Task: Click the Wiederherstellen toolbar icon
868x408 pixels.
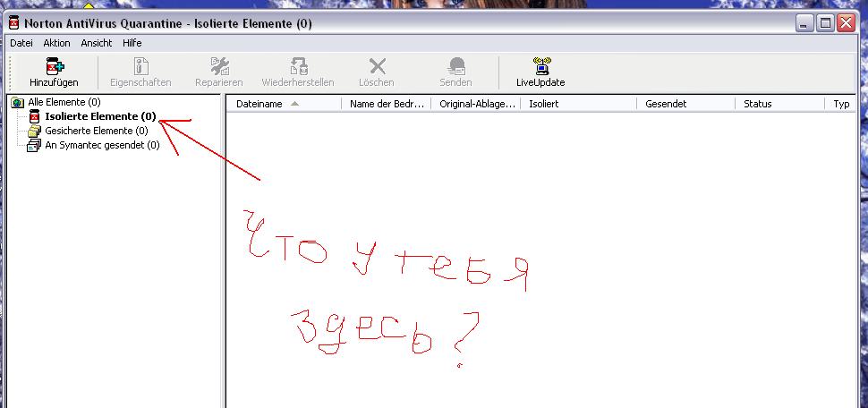Action: [298, 66]
